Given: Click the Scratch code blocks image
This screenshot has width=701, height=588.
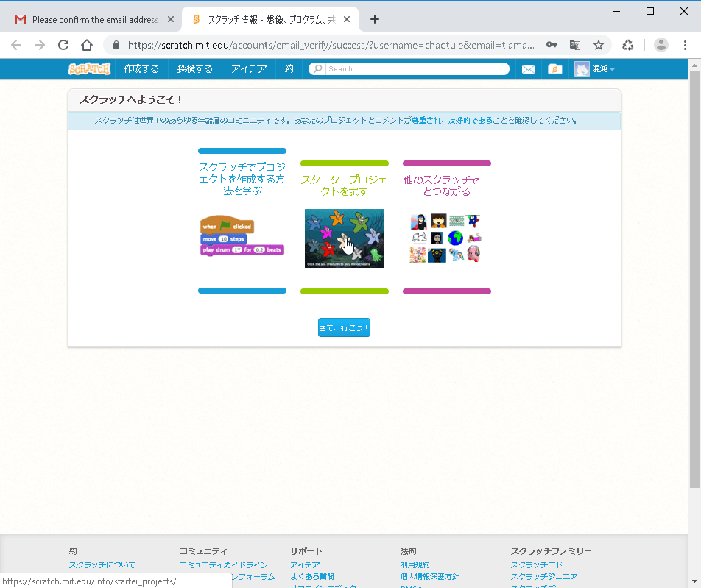Looking at the screenshot, I should tap(242, 235).
